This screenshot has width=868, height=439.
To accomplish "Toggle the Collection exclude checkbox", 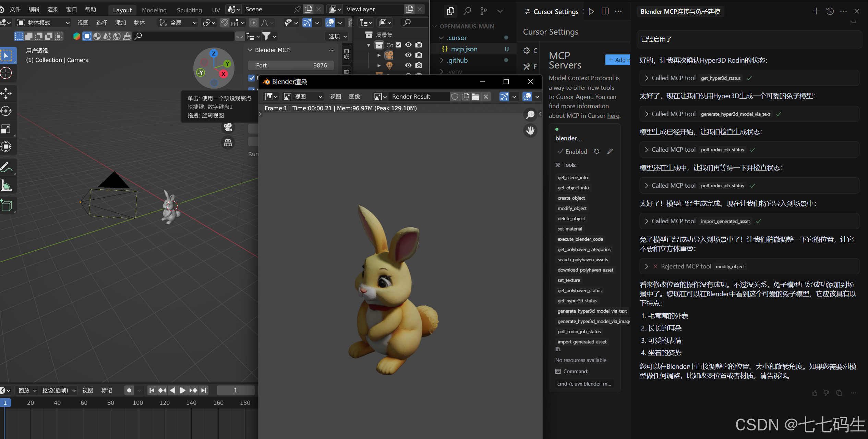I will (398, 45).
